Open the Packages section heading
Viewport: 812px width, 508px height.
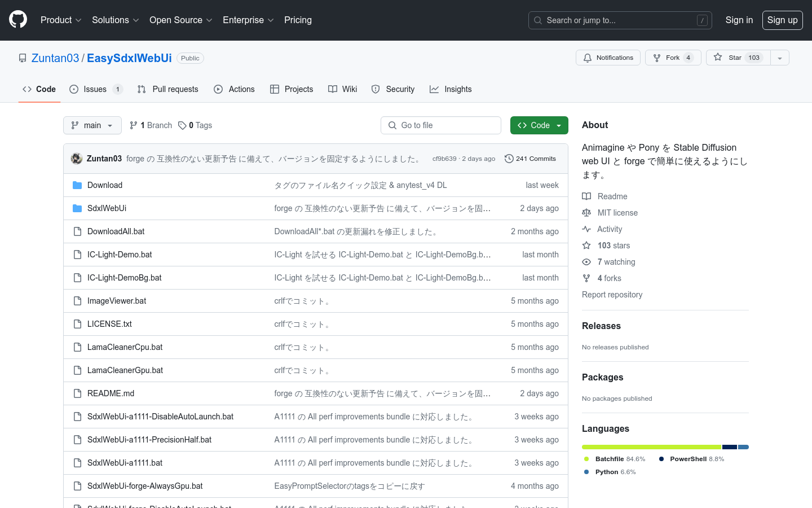coord(602,377)
